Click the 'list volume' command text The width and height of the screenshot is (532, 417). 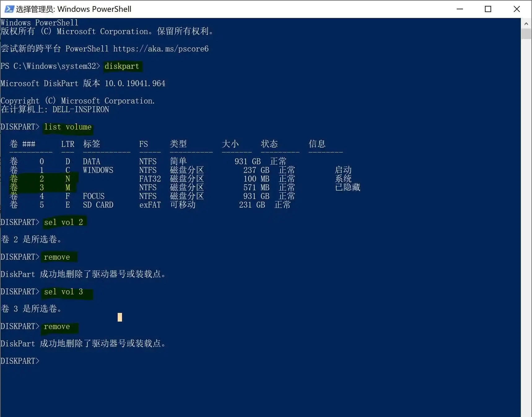(68, 127)
